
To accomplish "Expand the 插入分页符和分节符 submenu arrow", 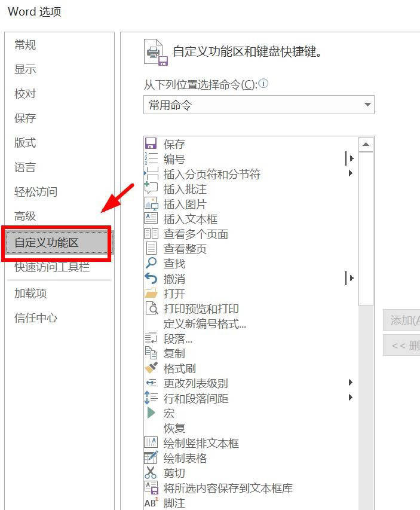I will [x=351, y=173].
